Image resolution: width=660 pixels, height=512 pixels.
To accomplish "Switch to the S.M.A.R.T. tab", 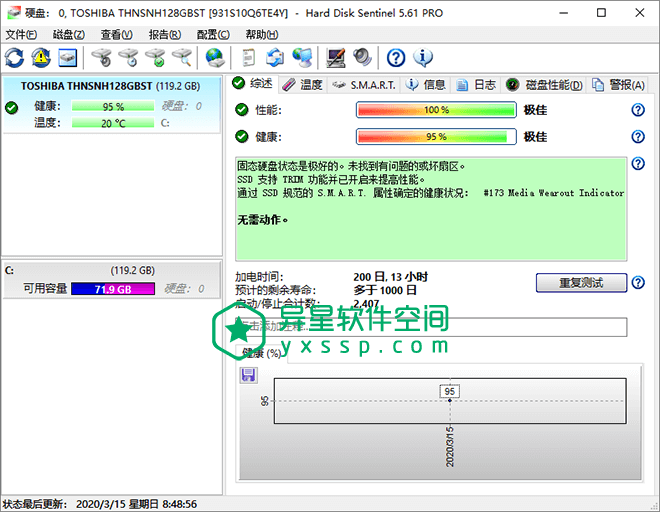I will coord(364,85).
